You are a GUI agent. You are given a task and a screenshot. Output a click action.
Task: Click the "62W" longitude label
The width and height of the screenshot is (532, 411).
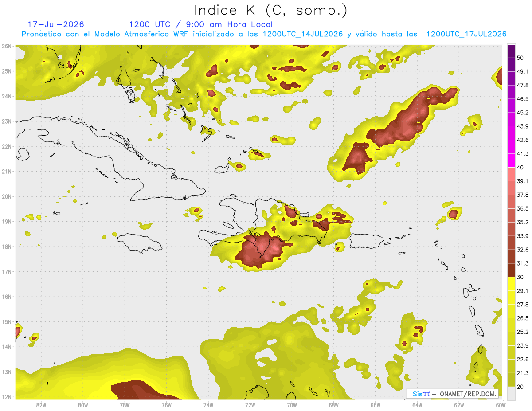pyautogui.click(x=459, y=405)
